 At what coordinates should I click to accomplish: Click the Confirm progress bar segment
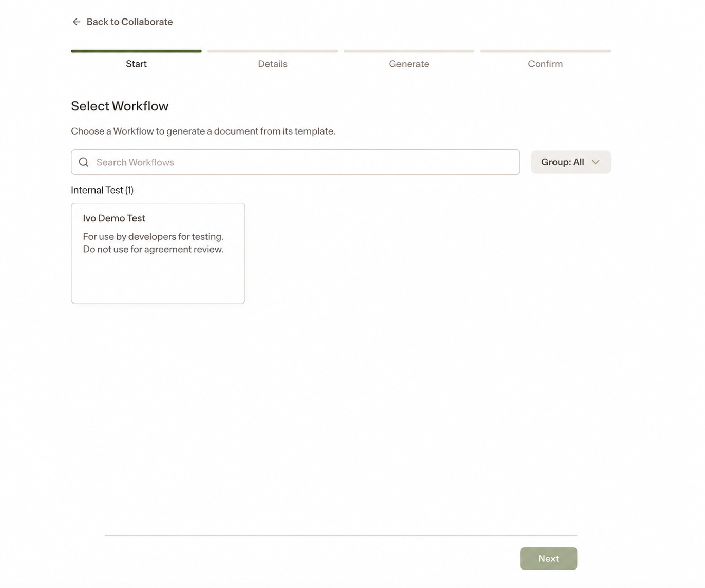tap(545, 51)
